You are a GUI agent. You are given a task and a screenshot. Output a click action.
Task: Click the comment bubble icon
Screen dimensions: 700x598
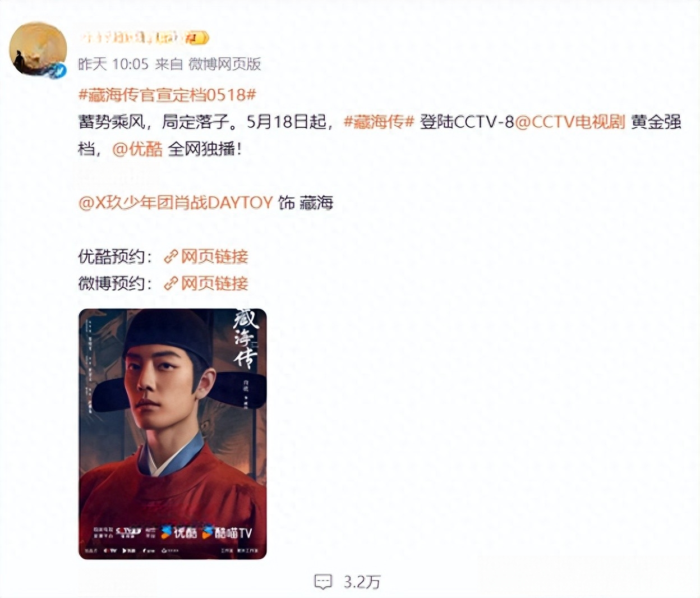tap(323, 582)
